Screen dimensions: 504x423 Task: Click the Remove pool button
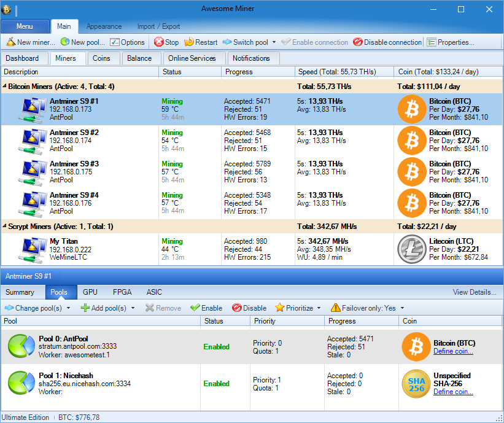(x=163, y=308)
